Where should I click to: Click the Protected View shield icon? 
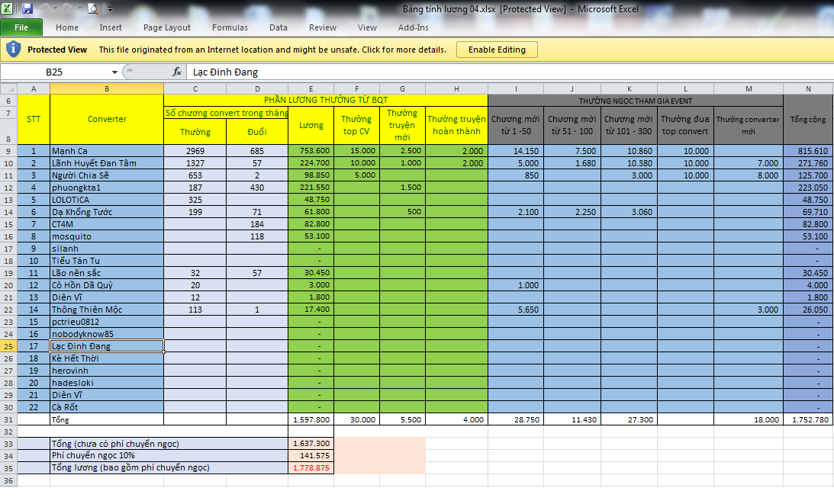coord(14,50)
